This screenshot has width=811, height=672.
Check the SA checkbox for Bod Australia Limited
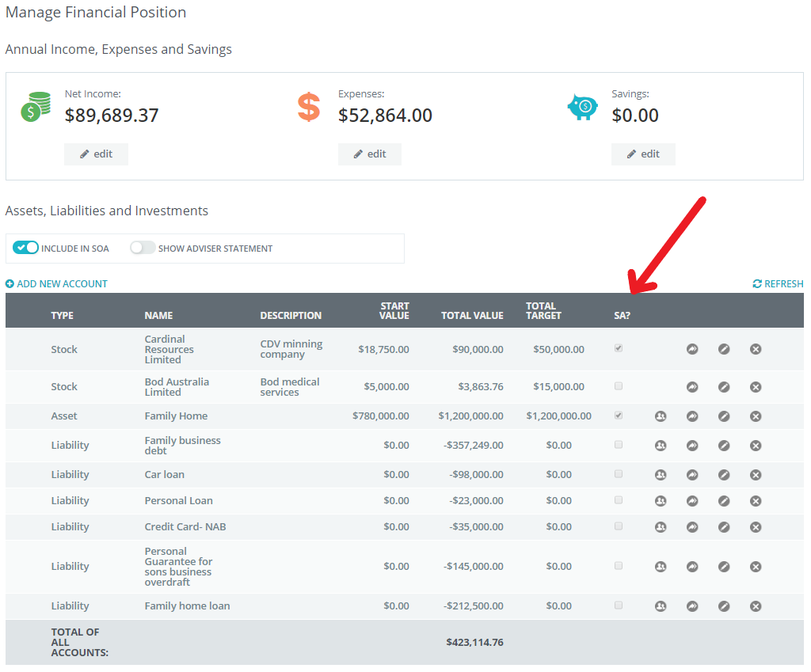coord(619,386)
